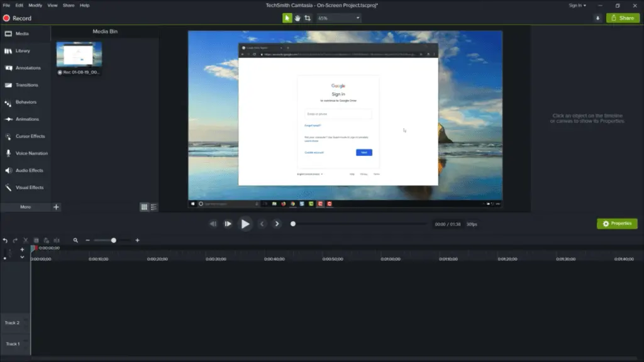Select the Crop tool
The width and height of the screenshot is (644, 362).
click(308, 18)
